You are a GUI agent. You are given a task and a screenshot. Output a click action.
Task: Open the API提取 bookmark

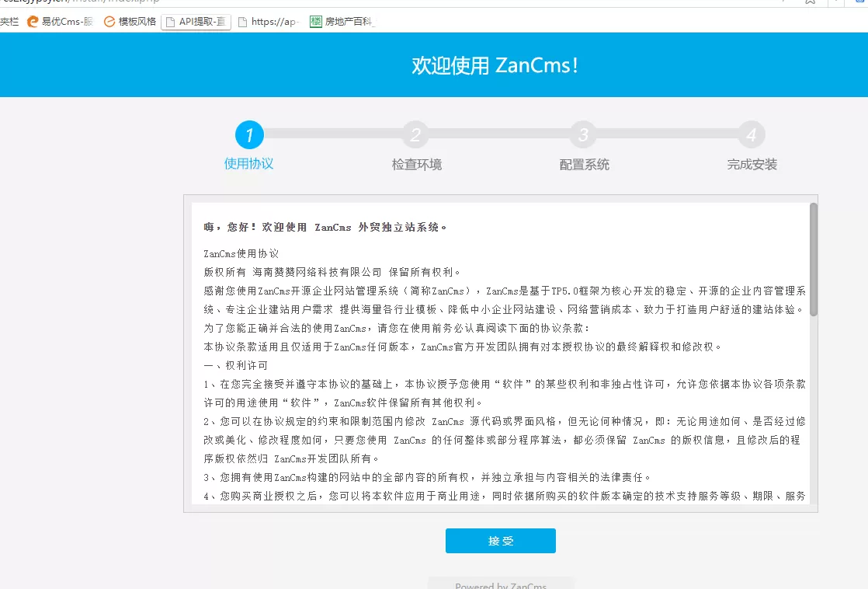(196, 22)
